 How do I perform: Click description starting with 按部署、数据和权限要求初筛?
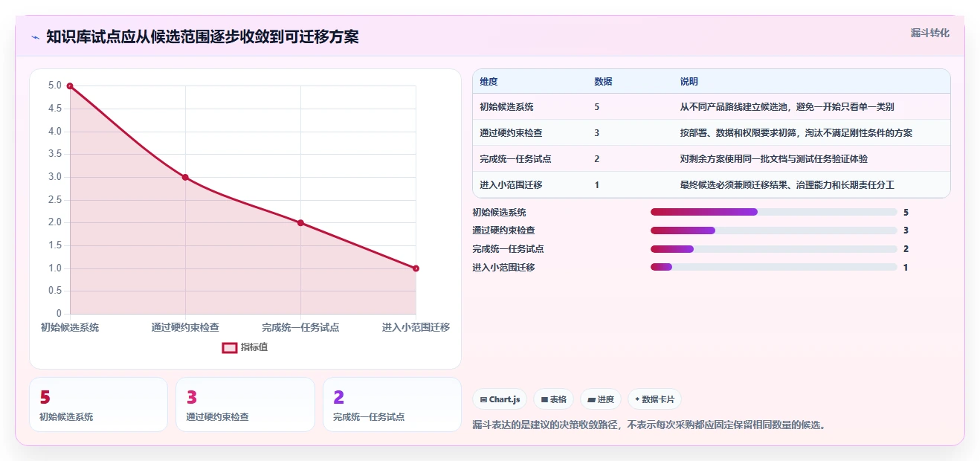tap(796, 133)
